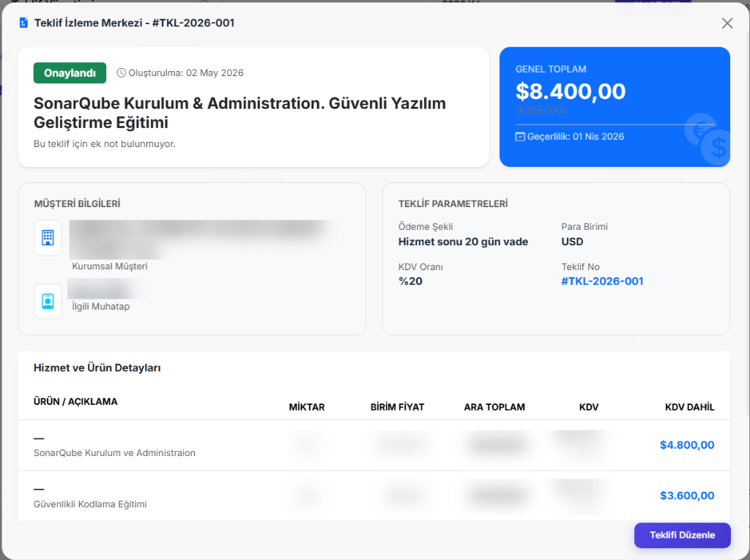Close the Teklif İzleme Merkezi dialog

pos(727,23)
